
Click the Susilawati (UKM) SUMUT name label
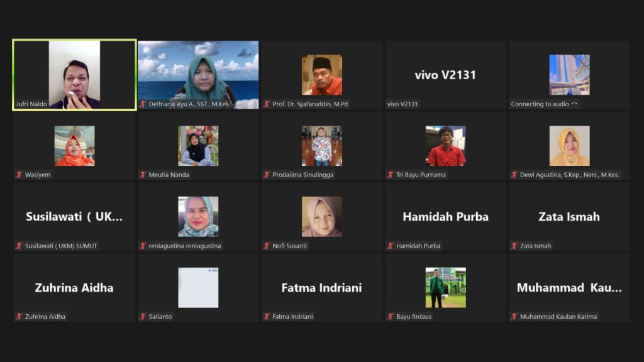(61, 246)
